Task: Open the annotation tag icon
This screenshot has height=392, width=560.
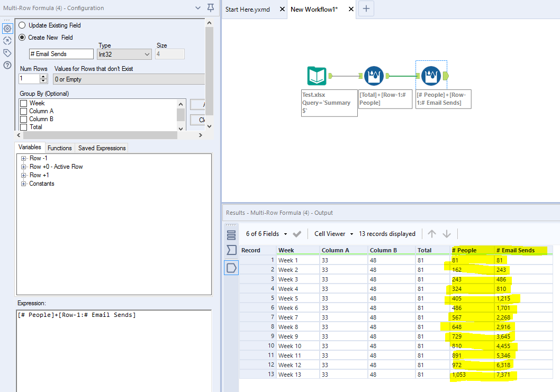Action: [7, 53]
